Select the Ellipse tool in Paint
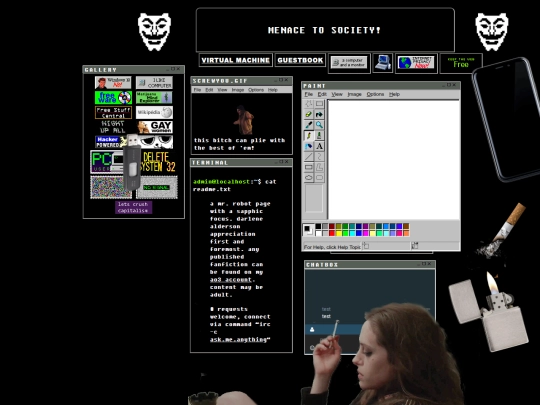 (309, 178)
